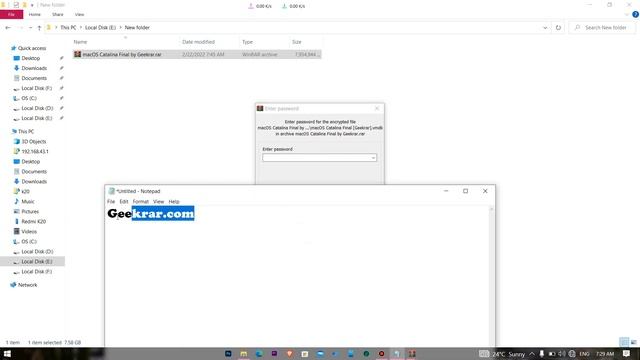The width and height of the screenshot is (640, 360).
Task: Select This PC in navigation pane
Action: [26, 131]
